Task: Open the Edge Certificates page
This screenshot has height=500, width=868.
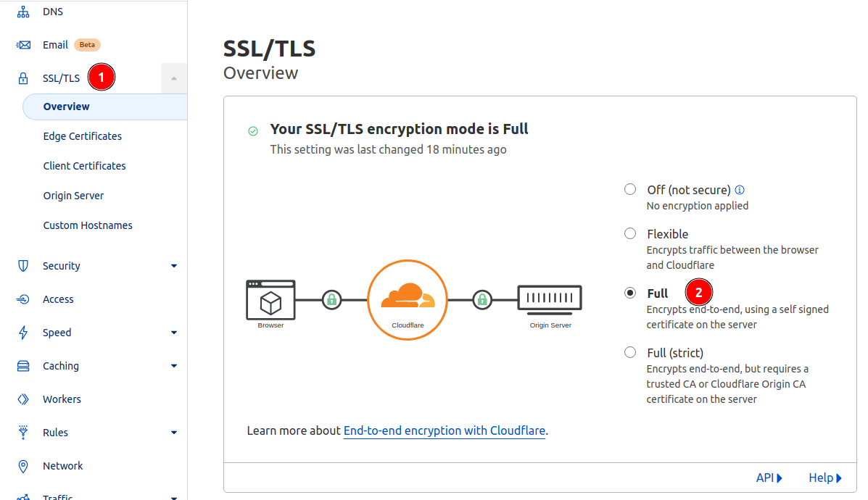Action: pos(83,136)
